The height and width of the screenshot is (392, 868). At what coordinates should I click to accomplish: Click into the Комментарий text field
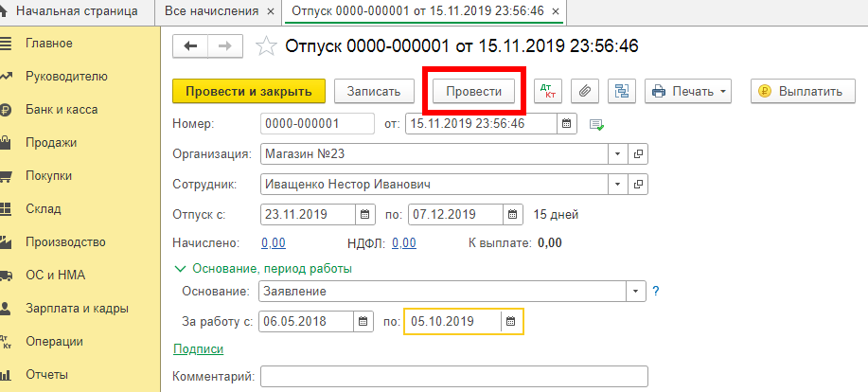coord(453,378)
